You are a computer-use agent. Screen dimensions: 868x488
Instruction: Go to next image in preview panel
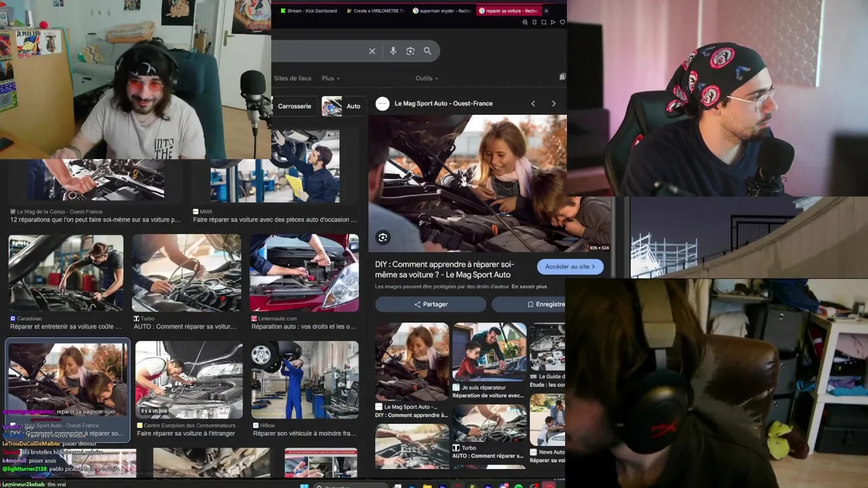click(553, 104)
